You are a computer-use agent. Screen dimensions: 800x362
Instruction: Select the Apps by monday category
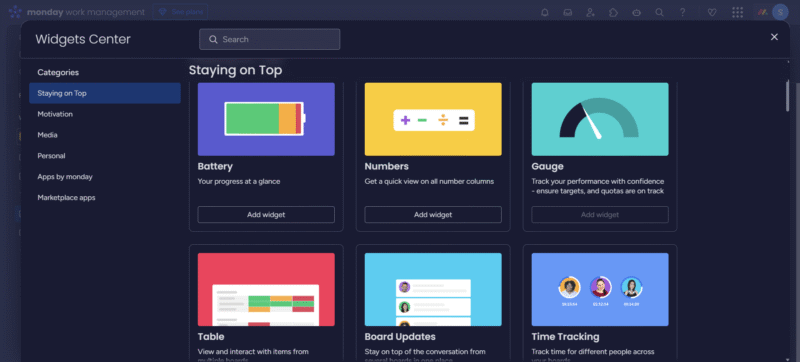tap(105, 177)
